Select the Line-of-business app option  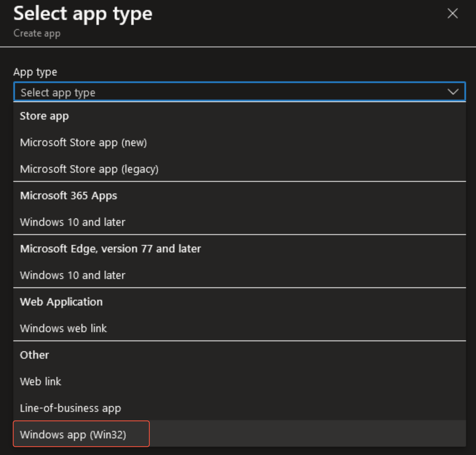coord(70,408)
